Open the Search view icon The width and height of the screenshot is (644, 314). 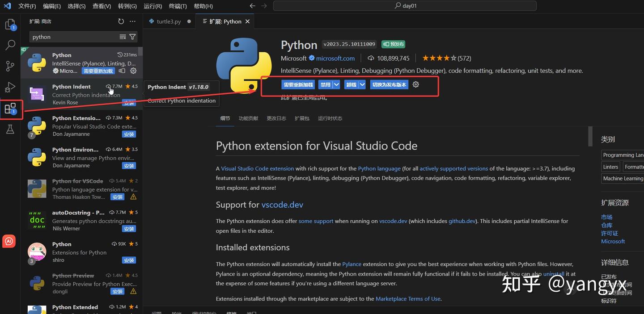coord(10,45)
